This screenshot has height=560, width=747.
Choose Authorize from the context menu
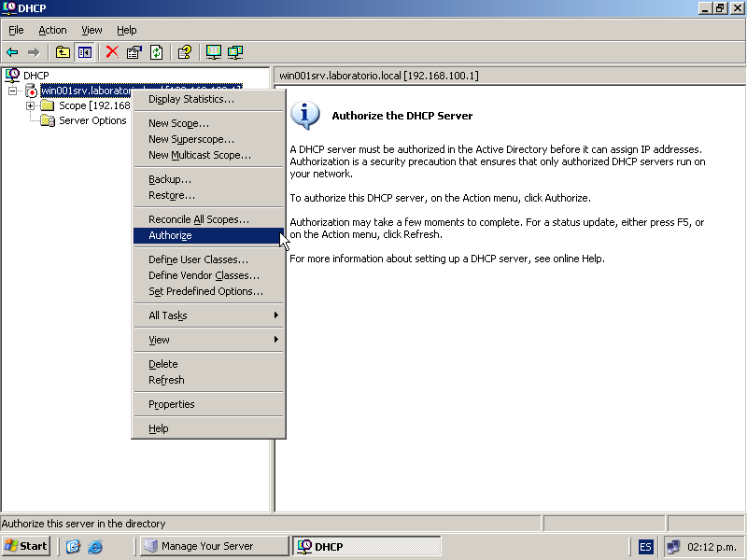pos(170,235)
